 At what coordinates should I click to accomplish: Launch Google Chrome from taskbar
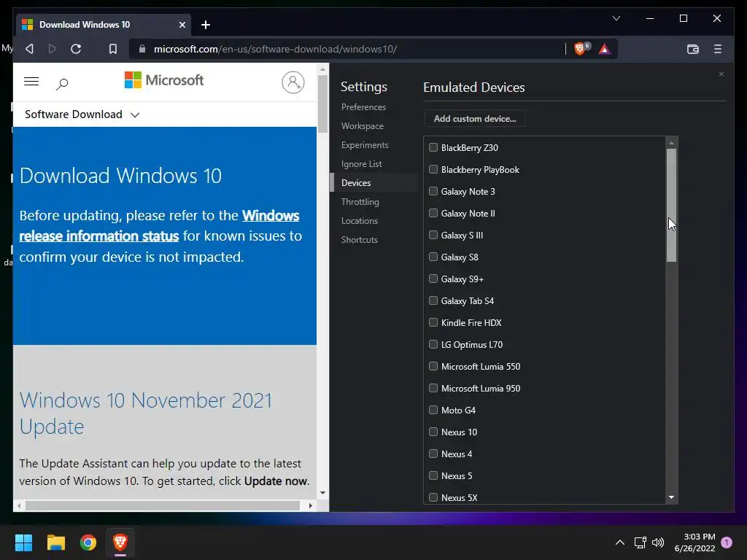[88, 542]
